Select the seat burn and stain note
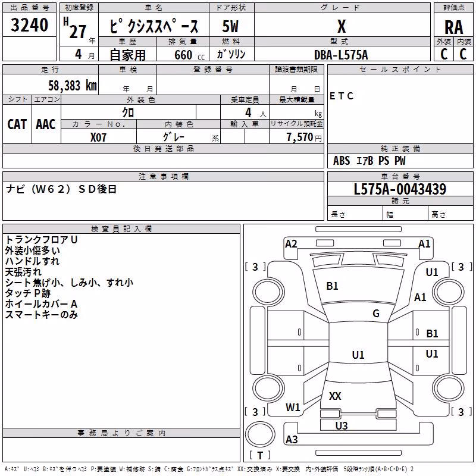The width and height of the screenshot is (476, 476). (69, 283)
